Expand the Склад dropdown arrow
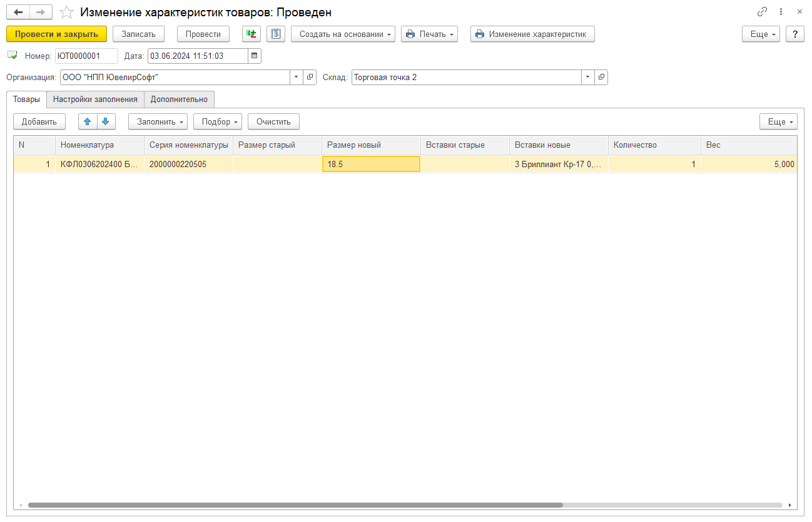 point(588,77)
